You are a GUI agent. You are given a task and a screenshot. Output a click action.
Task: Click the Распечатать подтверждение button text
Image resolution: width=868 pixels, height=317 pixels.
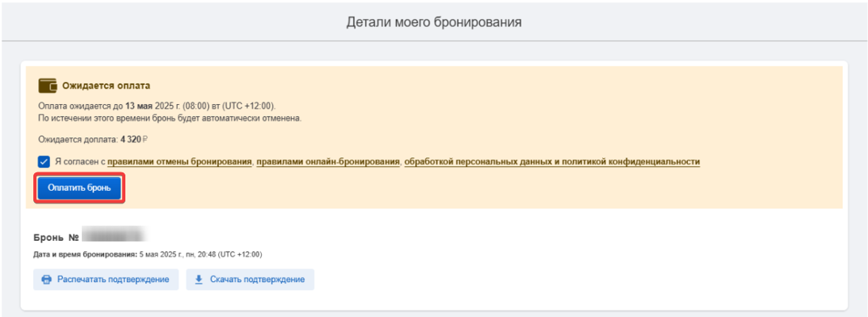[x=113, y=280]
